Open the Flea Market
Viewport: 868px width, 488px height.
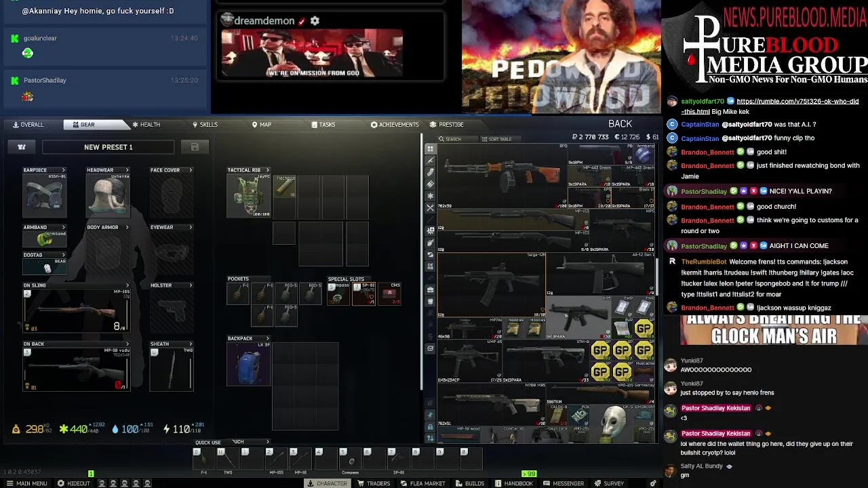pyautogui.click(x=422, y=483)
